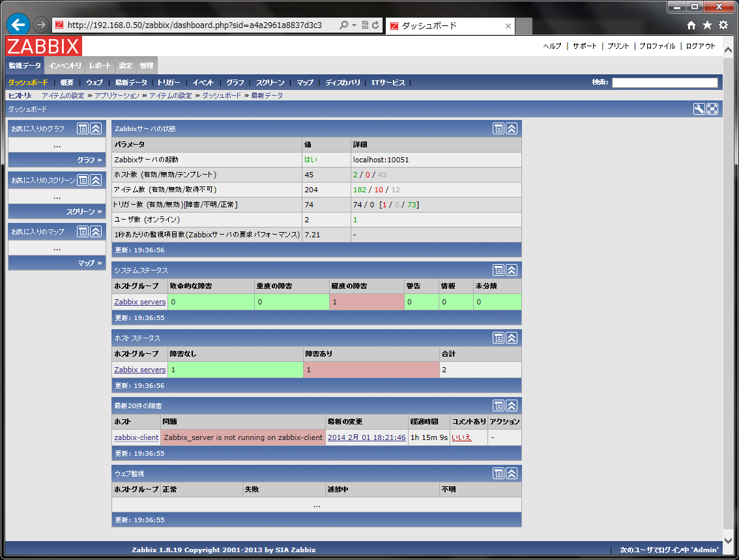
Task: Open the browser home page icon
Action: 691,25
